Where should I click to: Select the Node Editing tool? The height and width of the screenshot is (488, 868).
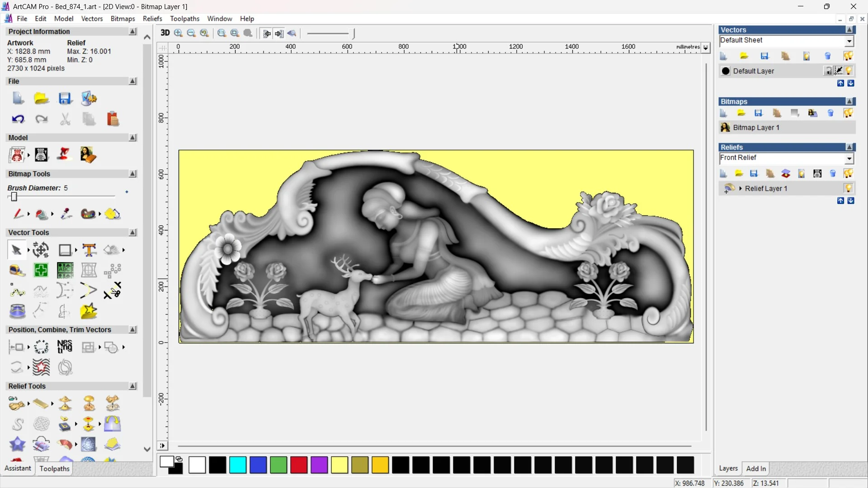17,291
